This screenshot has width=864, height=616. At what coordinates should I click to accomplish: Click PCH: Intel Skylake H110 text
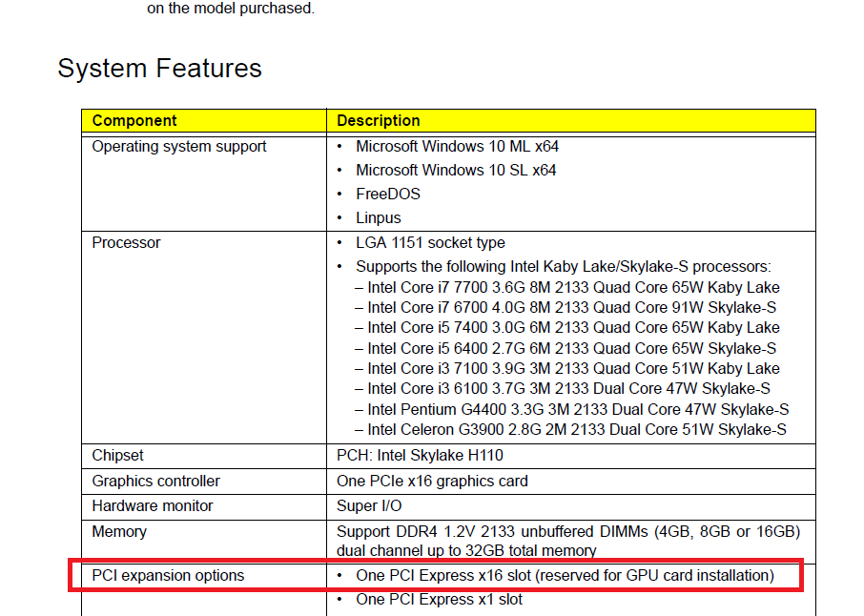420,456
